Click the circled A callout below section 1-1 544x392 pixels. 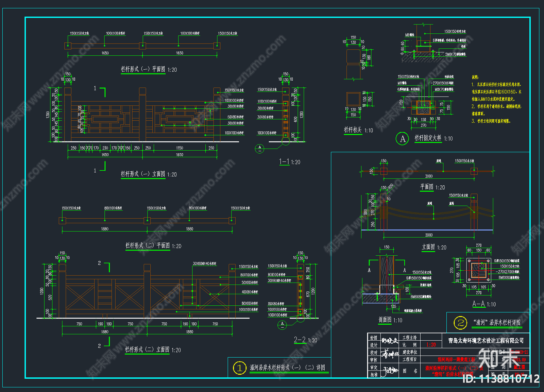coord(259,149)
